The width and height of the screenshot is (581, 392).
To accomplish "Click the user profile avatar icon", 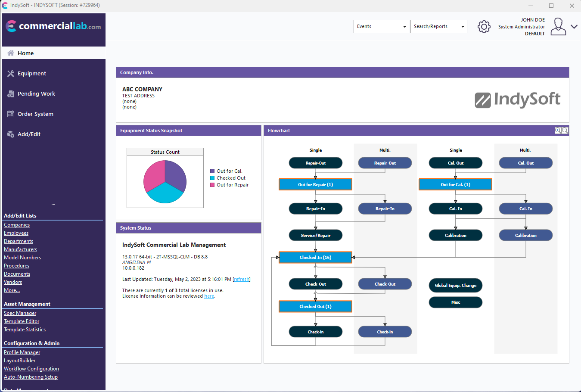I will [x=558, y=27].
